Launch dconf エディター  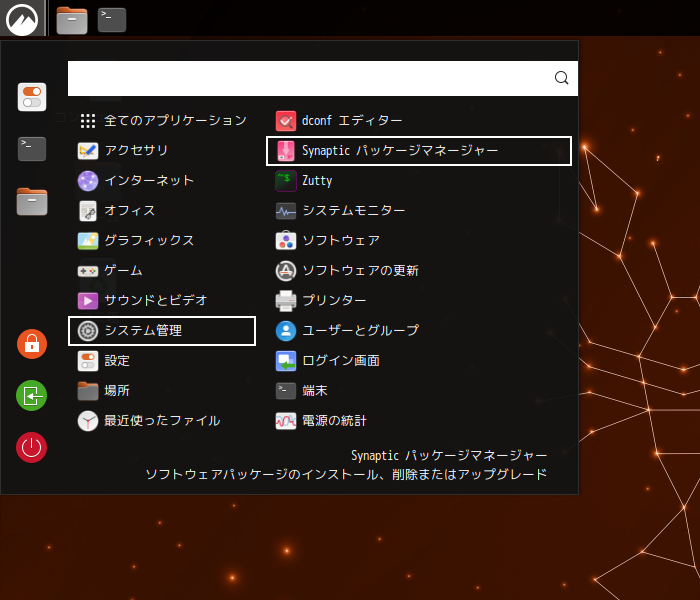click(x=419, y=121)
